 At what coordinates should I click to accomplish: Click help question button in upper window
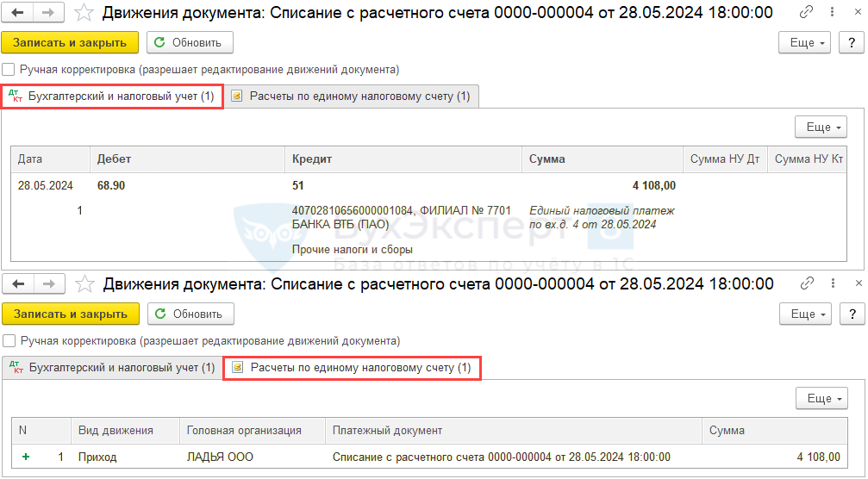(852, 42)
